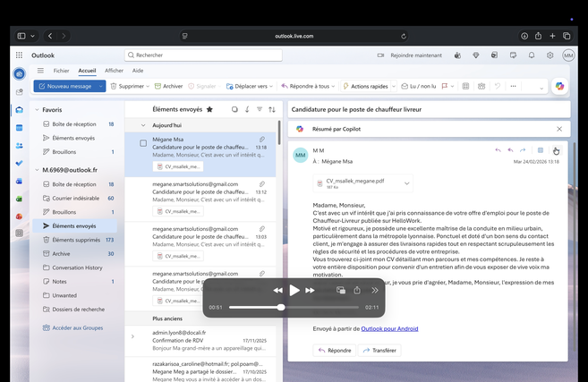
Task: Collapse the Favoris folder section
Action: click(x=36, y=109)
